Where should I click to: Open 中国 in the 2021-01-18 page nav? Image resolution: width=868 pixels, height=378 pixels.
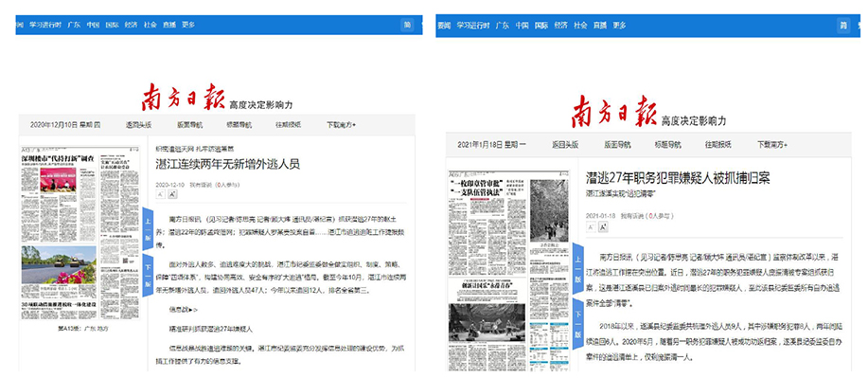[x=522, y=26]
